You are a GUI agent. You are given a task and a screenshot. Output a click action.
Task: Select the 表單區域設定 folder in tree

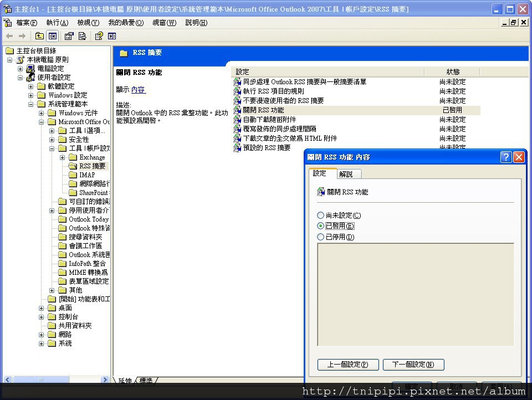pos(84,281)
